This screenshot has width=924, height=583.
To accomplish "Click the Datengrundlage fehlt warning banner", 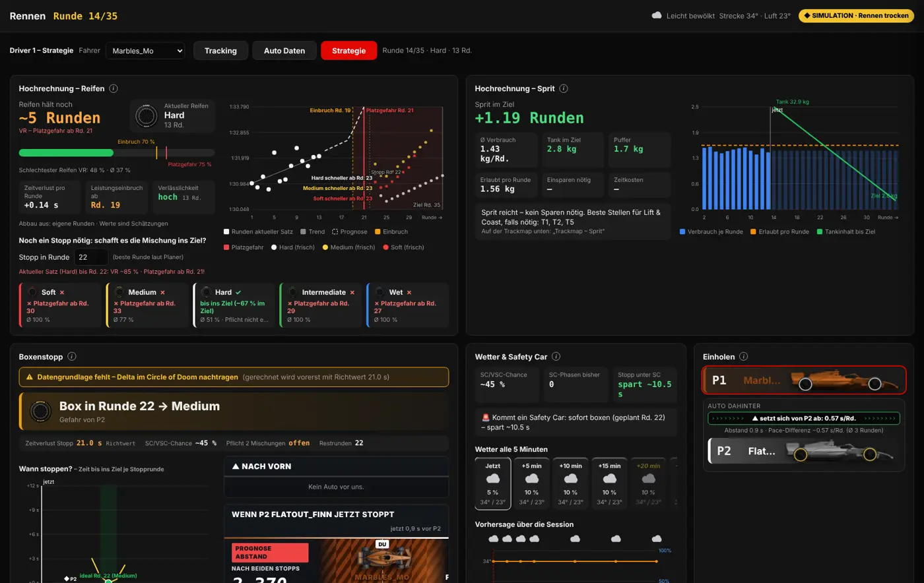I will 234,377.
